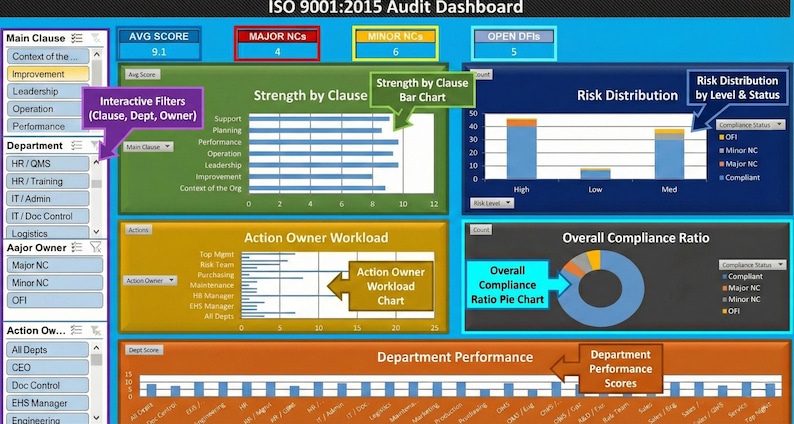Viewport: 794px width, 424px height.
Task: Click Department slicer scroll-up arrow
Action: pyautogui.click(x=97, y=162)
